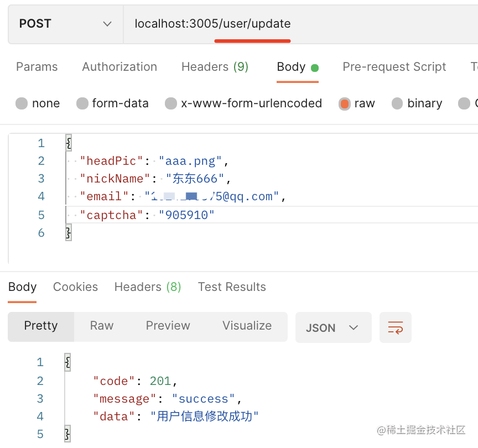Open the Authorization tab

(x=119, y=67)
